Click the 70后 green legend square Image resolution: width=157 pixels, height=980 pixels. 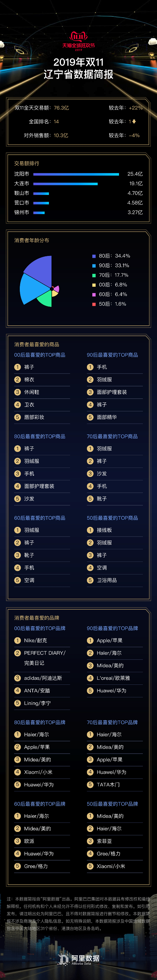pos(94,275)
